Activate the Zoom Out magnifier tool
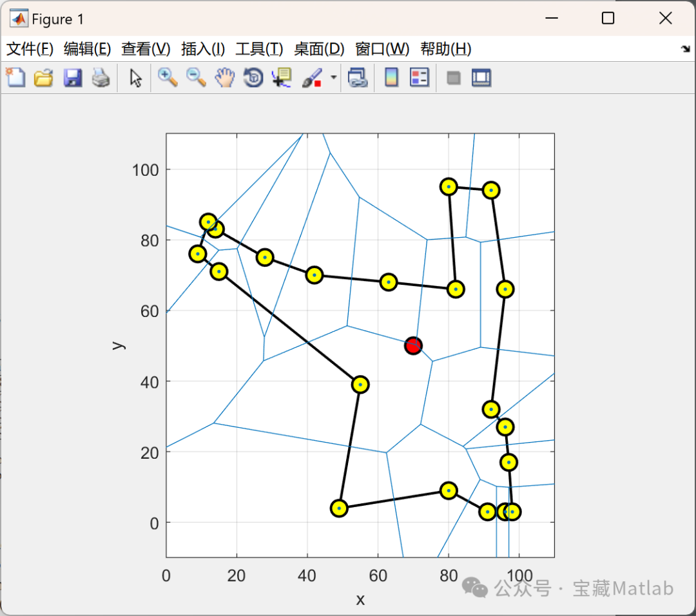Viewport: 696px width, 616px height. (196, 78)
